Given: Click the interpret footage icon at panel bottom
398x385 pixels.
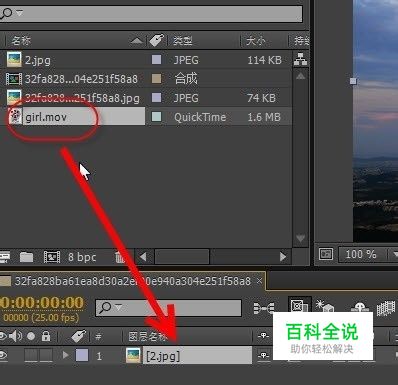Looking at the screenshot, I should pyautogui.click(x=5, y=257).
